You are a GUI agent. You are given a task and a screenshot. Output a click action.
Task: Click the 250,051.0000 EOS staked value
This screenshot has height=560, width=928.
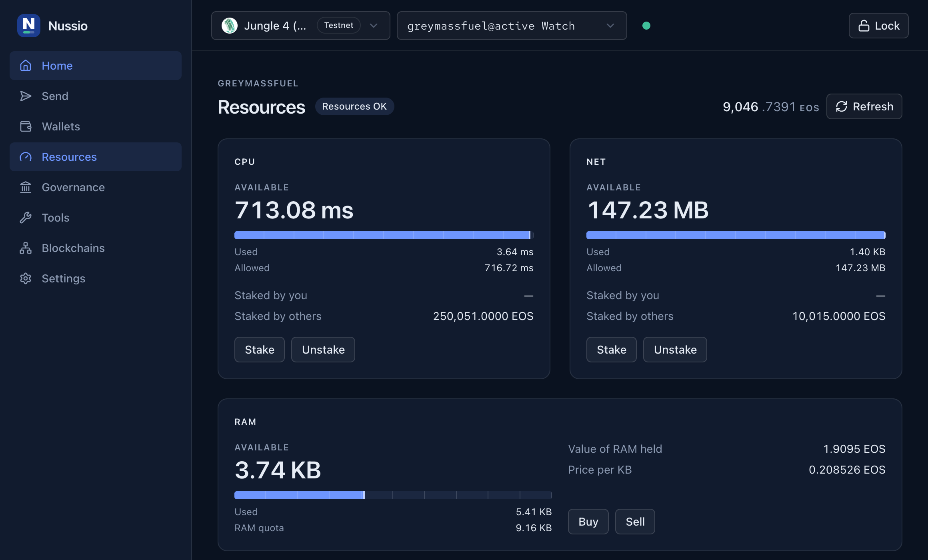click(x=483, y=316)
